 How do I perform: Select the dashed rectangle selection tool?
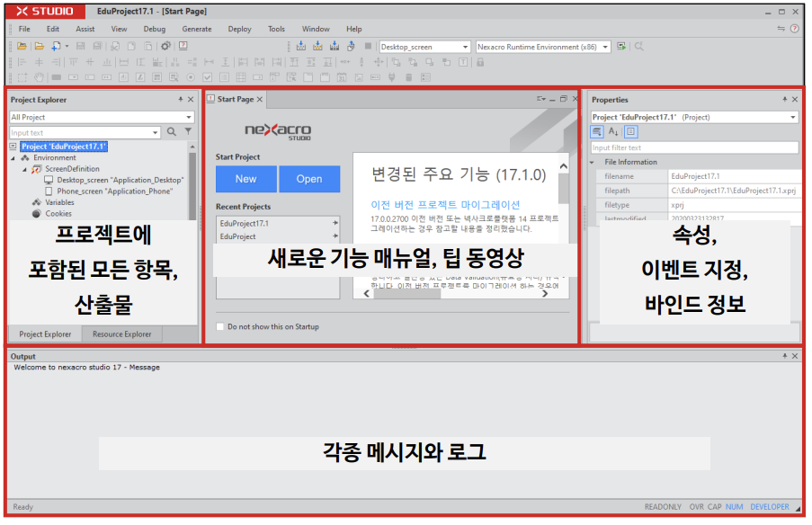pyautogui.click(x=22, y=77)
